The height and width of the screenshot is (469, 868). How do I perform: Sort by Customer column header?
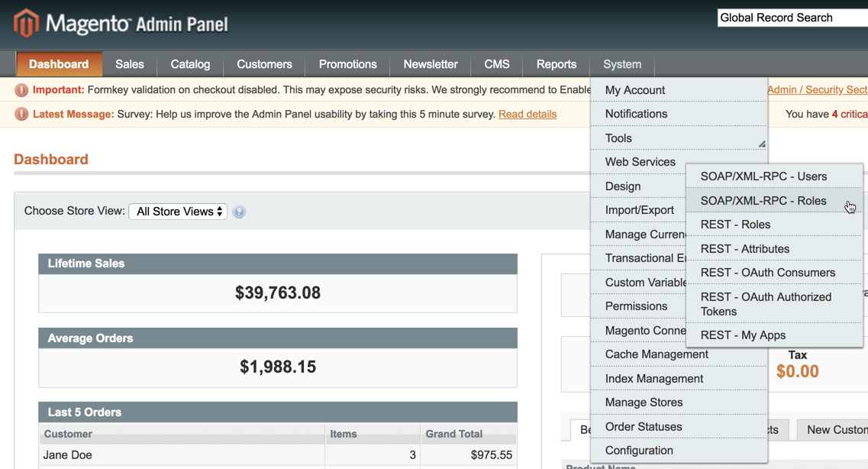click(x=182, y=434)
